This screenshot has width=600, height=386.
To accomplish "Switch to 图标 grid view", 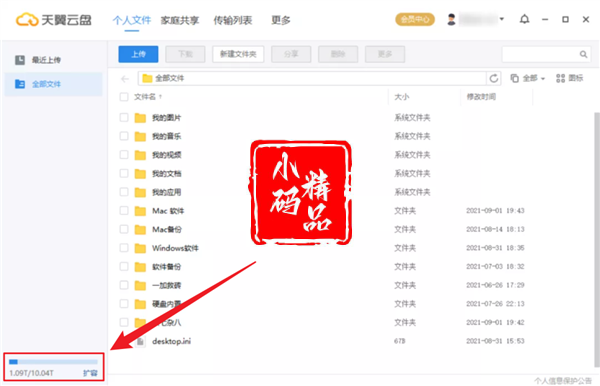I will coord(569,78).
